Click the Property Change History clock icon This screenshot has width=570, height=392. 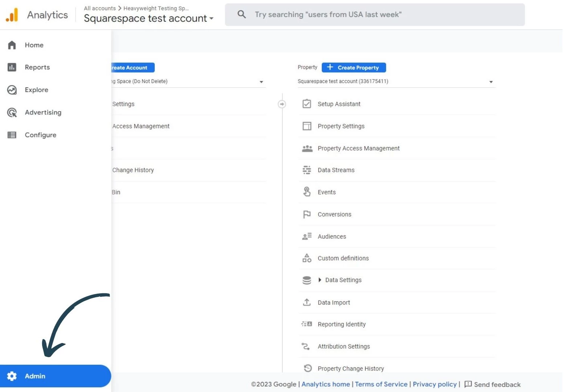pos(308,368)
